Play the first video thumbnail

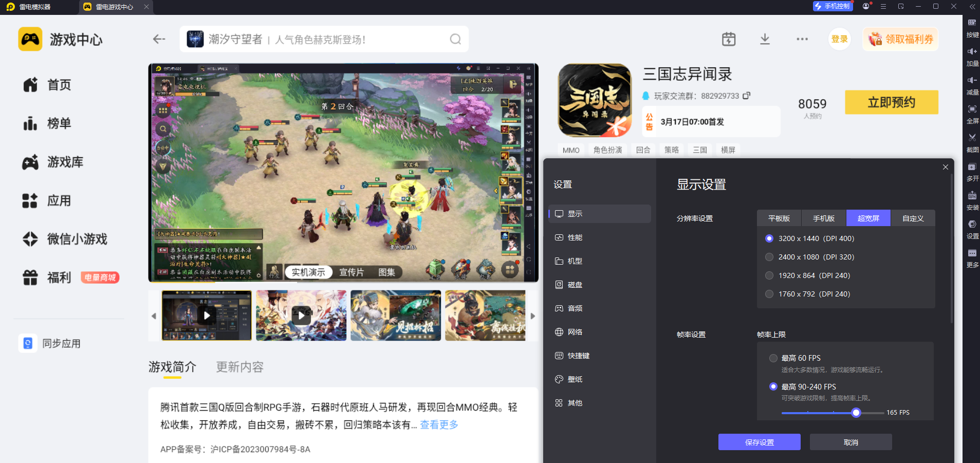207,316
